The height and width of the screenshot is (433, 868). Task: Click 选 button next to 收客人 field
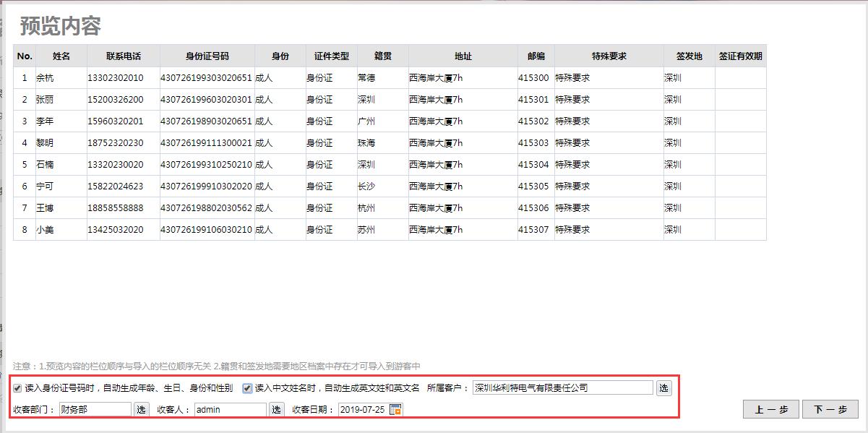(276, 410)
